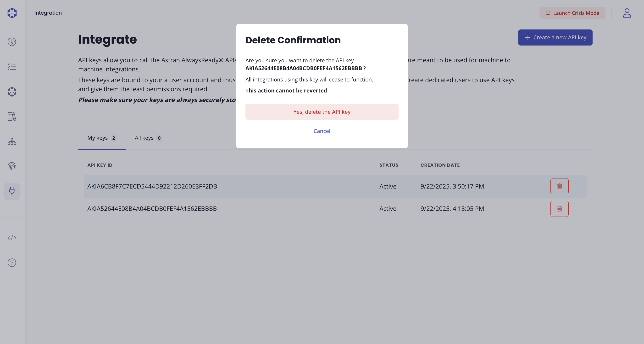The width and height of the screenshot is (644, 344).
Task: Create a new API key
Action: [555, 37]
